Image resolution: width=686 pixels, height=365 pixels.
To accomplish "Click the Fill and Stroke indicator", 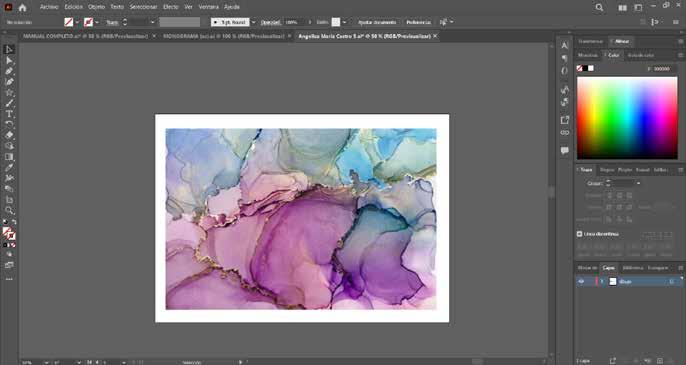I will (x=9, y=234).
